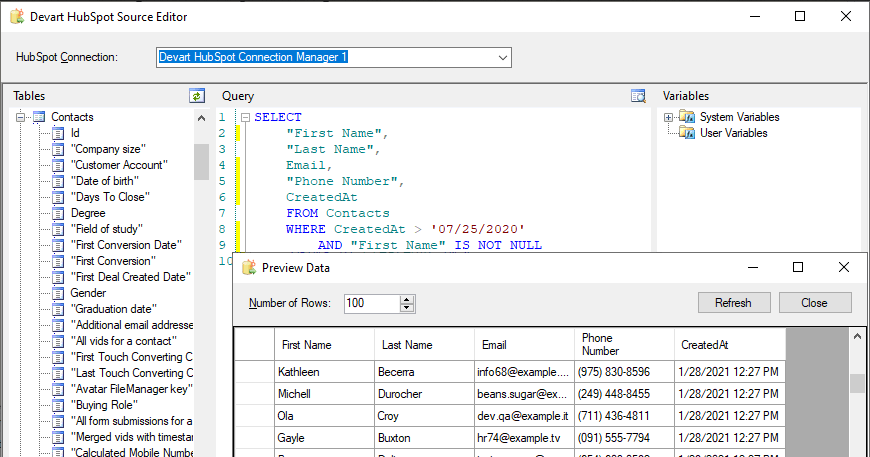Select dev.qa@example.it email cell
Image resolution: width=870 pixels, height=457 pixels.
click(524, 416)
